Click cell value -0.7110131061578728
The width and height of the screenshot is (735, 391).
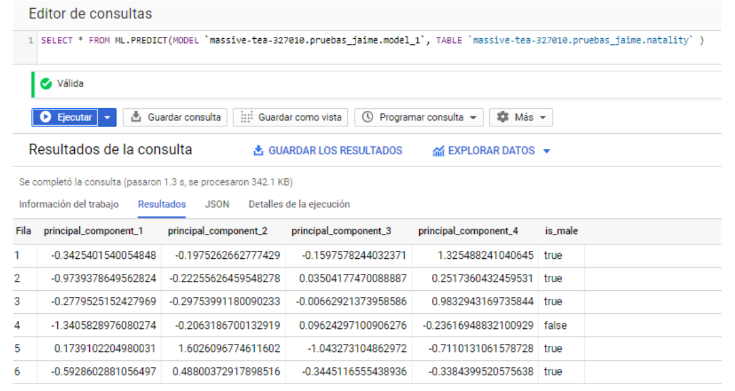click(481, 348)
